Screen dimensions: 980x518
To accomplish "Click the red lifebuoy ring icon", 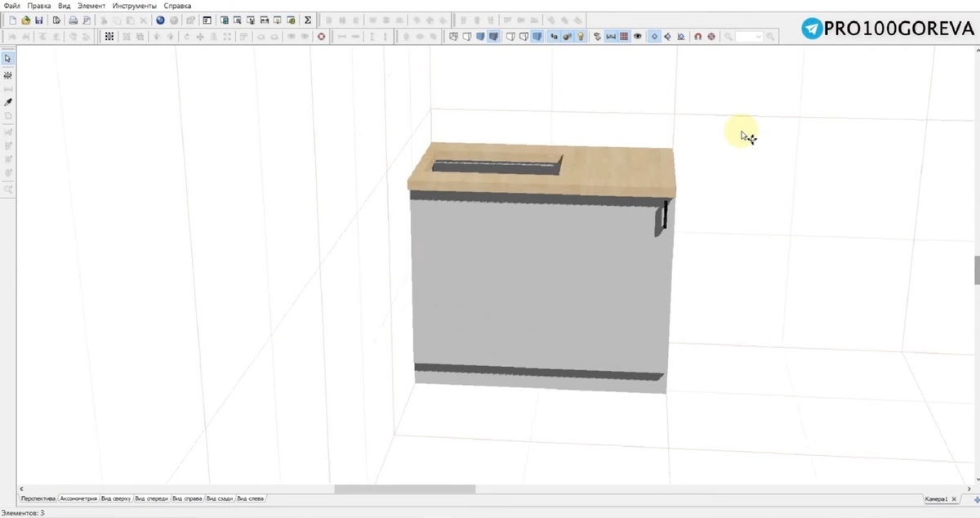I will 321,36.
